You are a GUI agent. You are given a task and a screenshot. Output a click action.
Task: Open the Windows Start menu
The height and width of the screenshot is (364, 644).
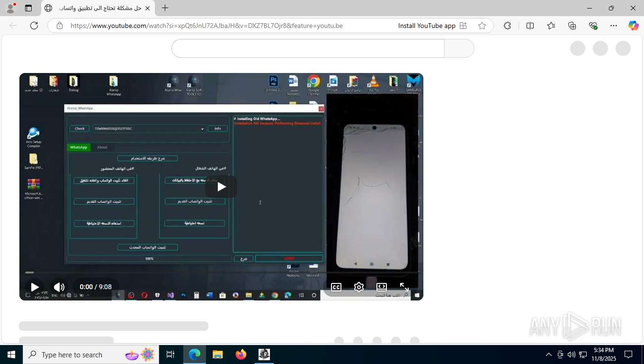point(11,355)
